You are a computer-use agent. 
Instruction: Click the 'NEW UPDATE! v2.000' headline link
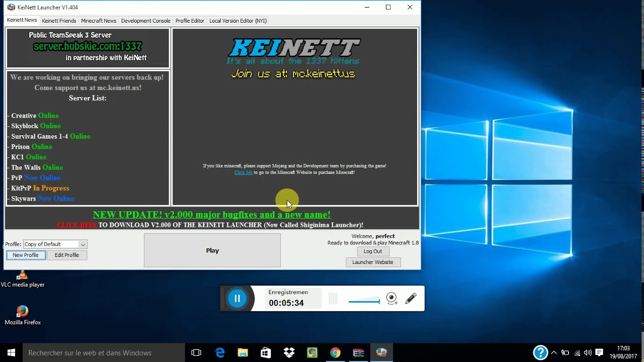coord(212,215)
